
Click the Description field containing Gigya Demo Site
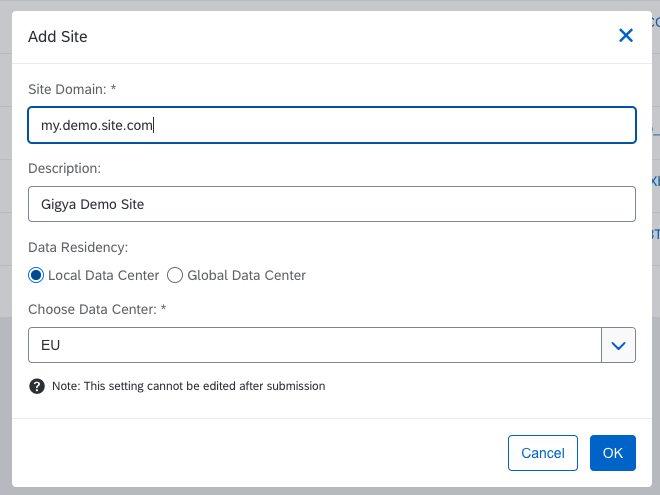(331, 204)
